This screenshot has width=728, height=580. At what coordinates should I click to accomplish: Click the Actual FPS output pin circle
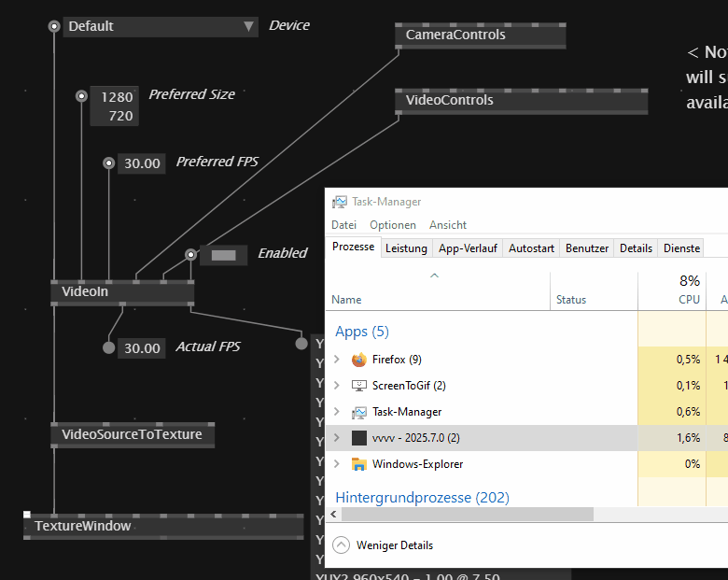108,347
